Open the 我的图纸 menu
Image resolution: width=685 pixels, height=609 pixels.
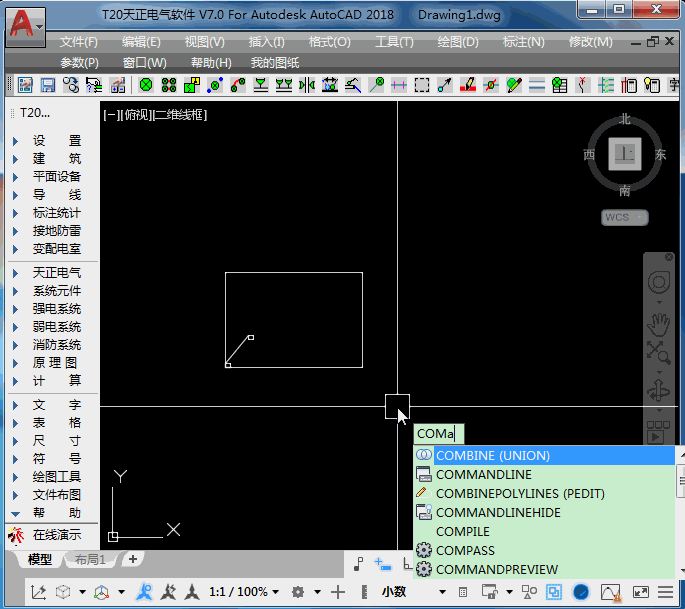275,63
